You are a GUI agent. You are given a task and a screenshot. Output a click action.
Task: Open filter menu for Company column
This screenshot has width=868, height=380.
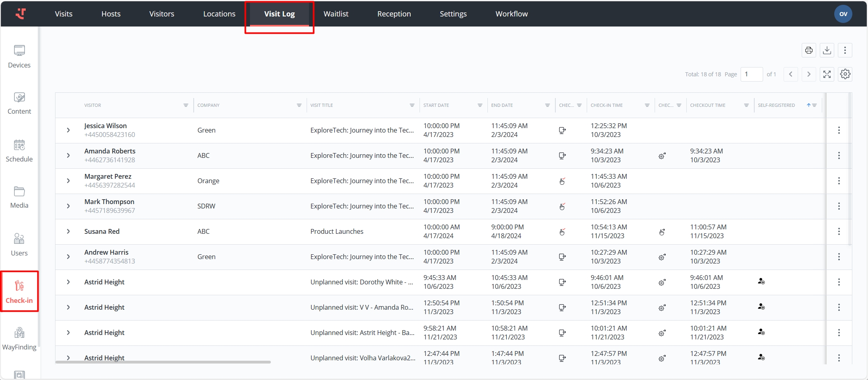[x=299, y=105]
